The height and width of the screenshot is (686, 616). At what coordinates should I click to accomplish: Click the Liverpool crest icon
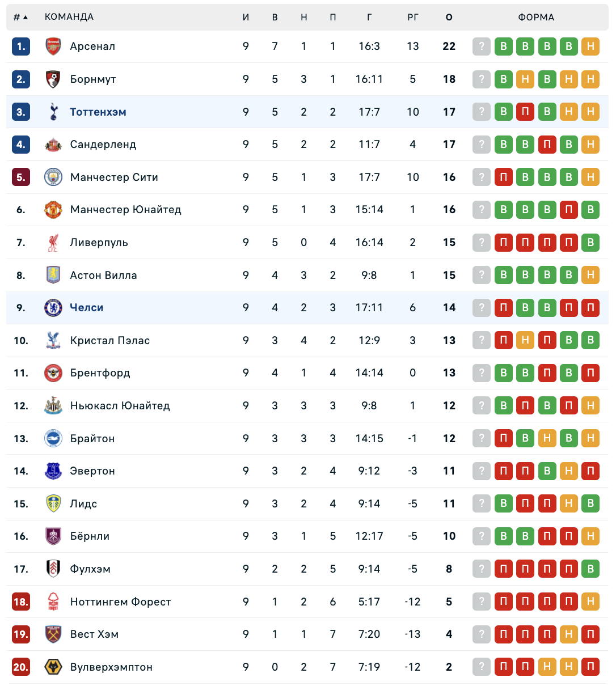(x=53, y=243)
